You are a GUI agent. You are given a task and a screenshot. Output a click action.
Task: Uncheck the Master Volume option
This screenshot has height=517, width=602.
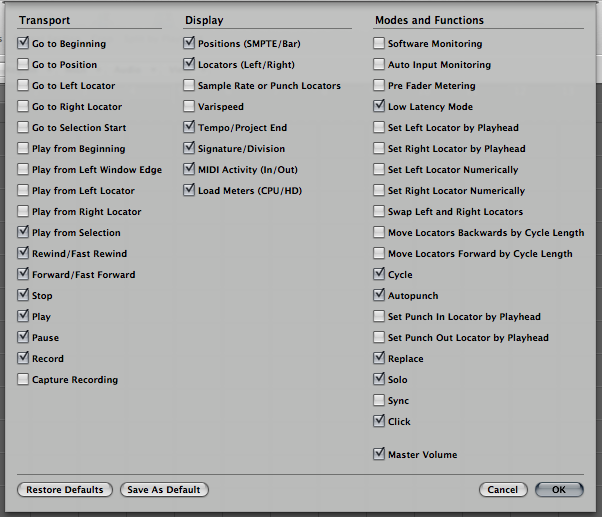coord(379,455)
